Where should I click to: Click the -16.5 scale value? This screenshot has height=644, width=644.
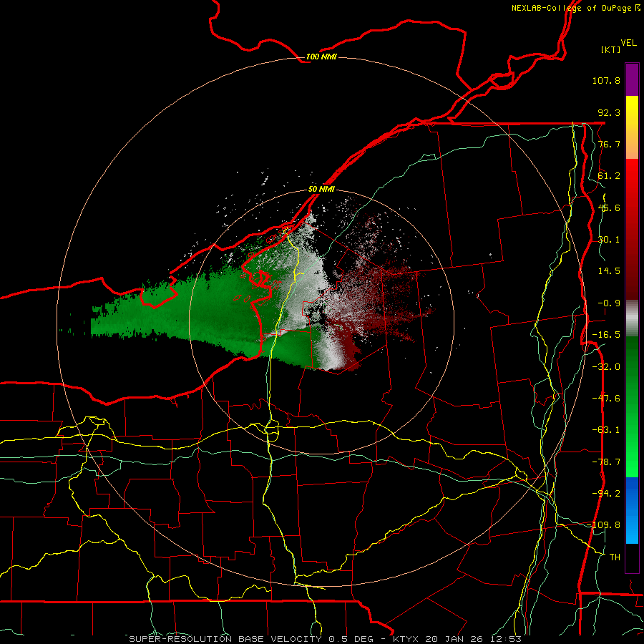pyautogui.click(x=606, y=335)
